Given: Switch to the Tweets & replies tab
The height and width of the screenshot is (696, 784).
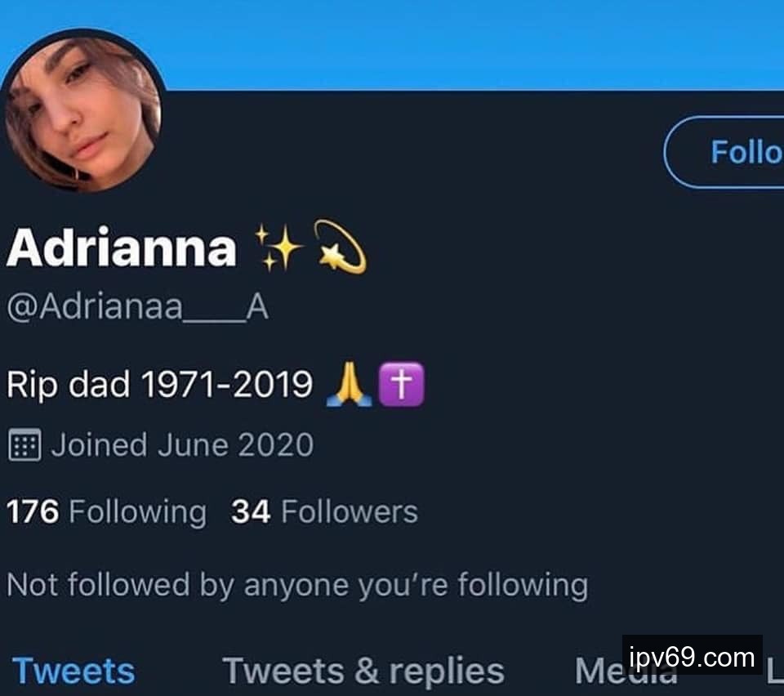Looking at the screenshot, I should (x=363, y=671).
